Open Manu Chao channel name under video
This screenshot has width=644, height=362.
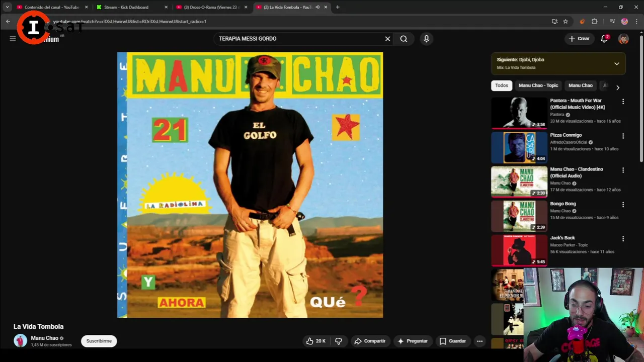[x=44, y=338]
